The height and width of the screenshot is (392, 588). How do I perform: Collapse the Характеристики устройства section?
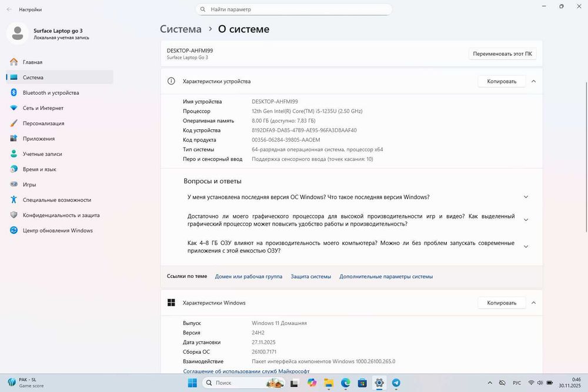click(534, 81)
